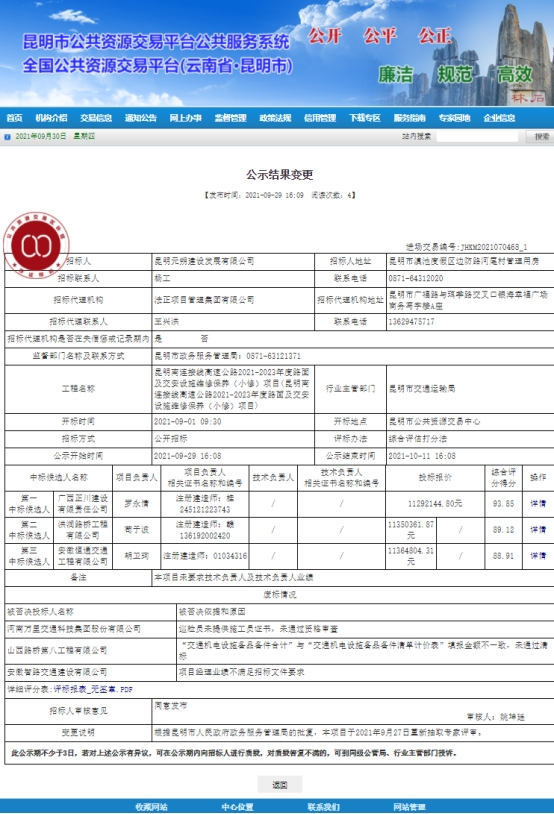Image resolution: width=554 pixels, height=814 pixels.
Task: Open 企业信息 nav item
Action: [x=499, y=118]
